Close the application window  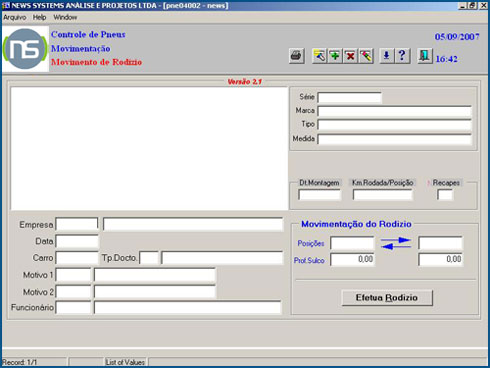tap(483, 5)
